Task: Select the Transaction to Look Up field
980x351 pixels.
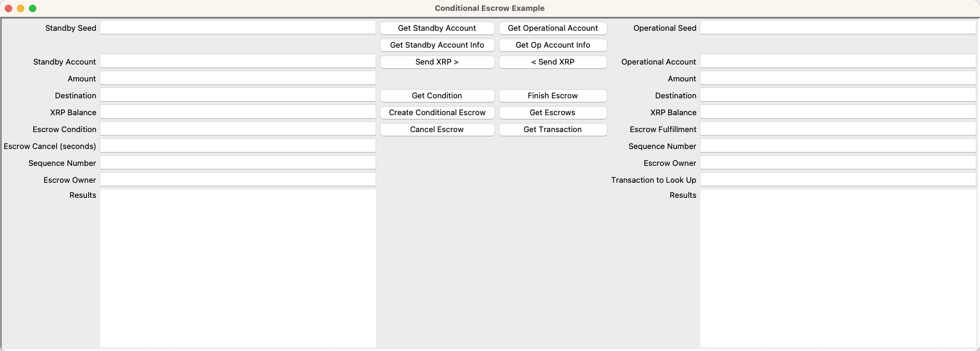Action: click(x=838, y=179)
